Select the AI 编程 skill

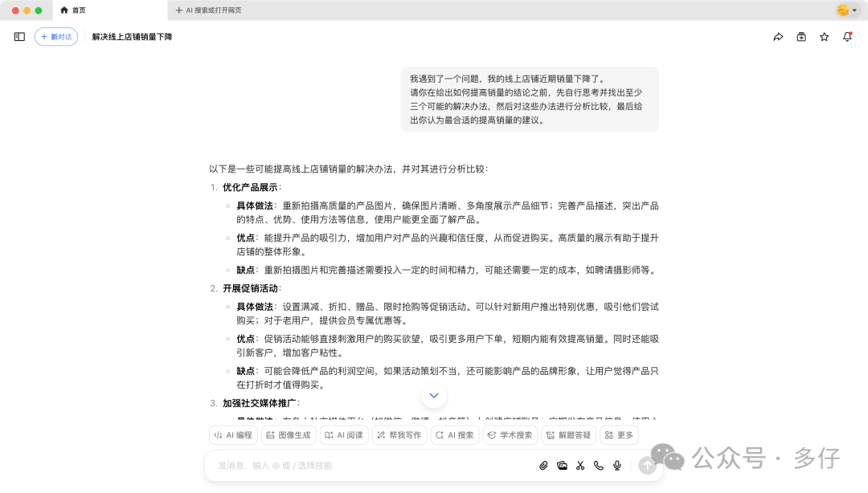pyautogui.click(x=233, y=435)
